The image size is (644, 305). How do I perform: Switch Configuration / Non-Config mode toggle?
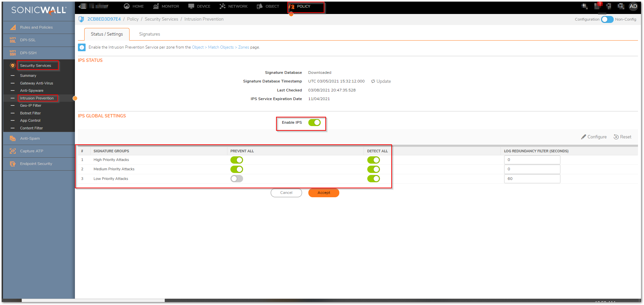point(607,19)
